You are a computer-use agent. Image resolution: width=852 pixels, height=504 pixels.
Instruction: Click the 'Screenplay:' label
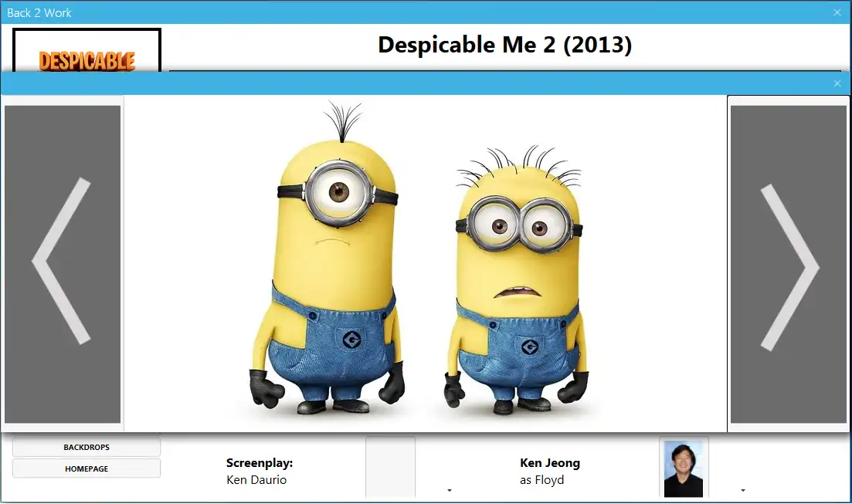(x=260, y=463)
